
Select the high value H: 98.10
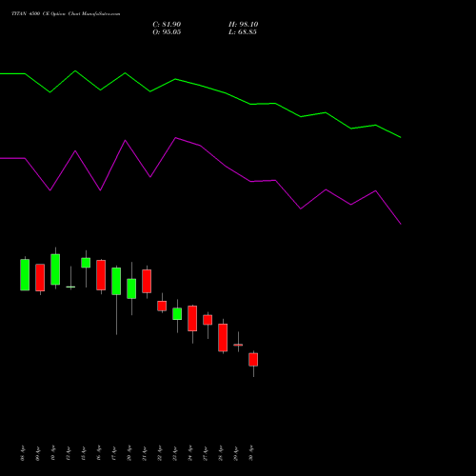(243, 25)
